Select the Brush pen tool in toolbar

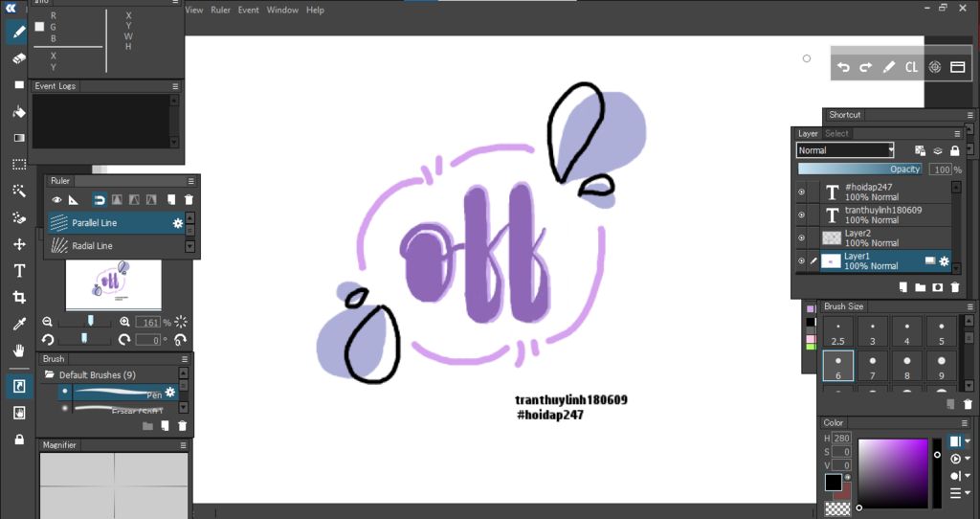[19, 32]
